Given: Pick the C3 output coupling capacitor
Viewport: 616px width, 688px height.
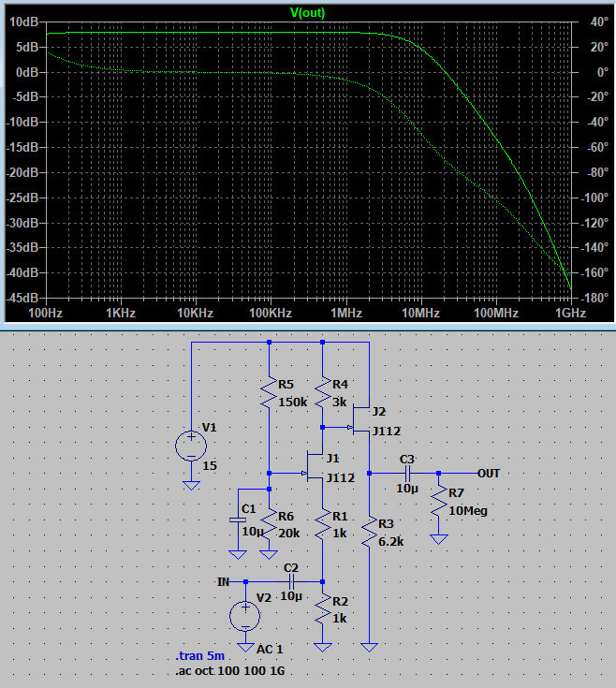Looking at the screenshot, I should [x=405, y=473].
